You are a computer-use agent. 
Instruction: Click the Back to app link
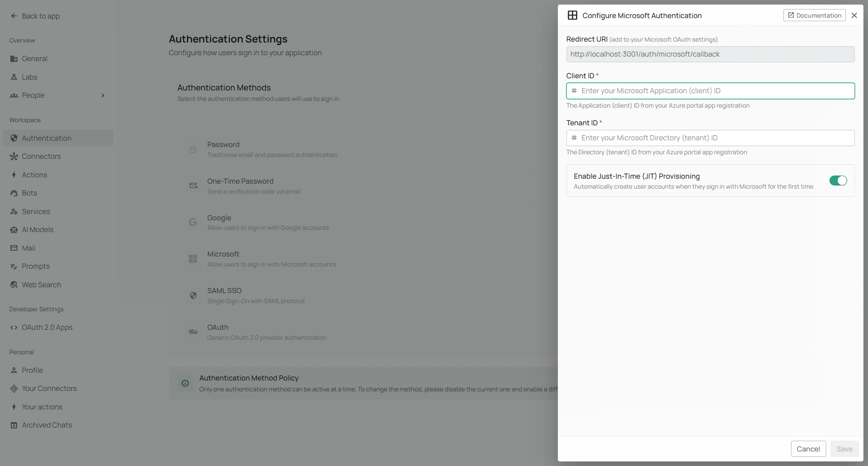pos(35,16)
